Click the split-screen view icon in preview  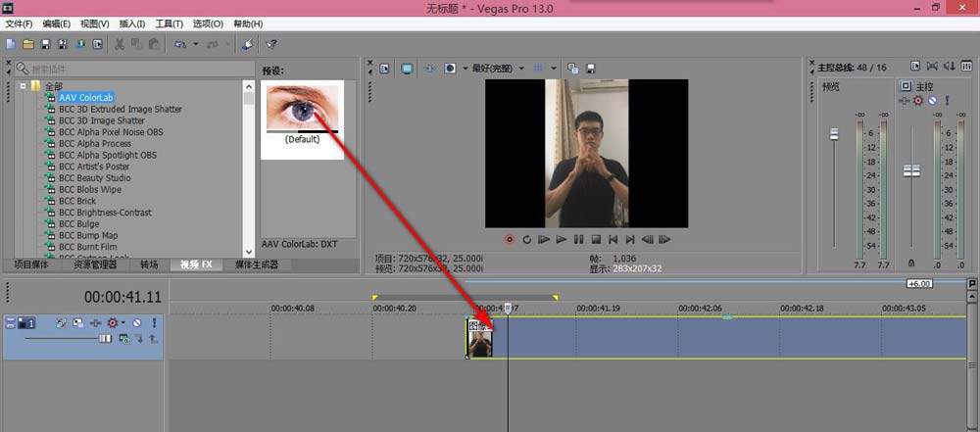pos(450,69)
